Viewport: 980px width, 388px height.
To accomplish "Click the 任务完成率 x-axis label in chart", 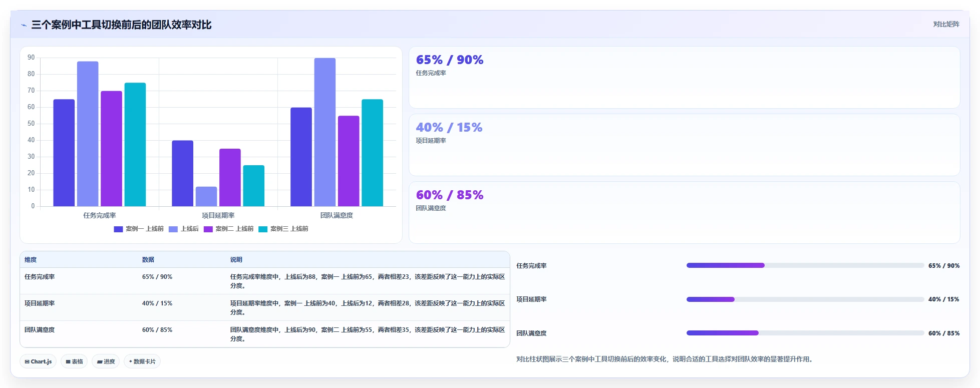I will pyautogui.click(x=100, y=215).
